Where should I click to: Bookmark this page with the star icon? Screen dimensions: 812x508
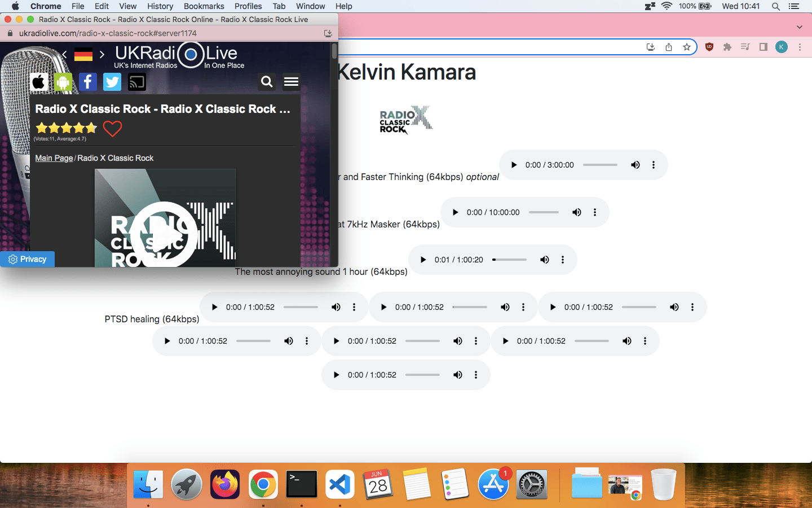click(687, 47)
